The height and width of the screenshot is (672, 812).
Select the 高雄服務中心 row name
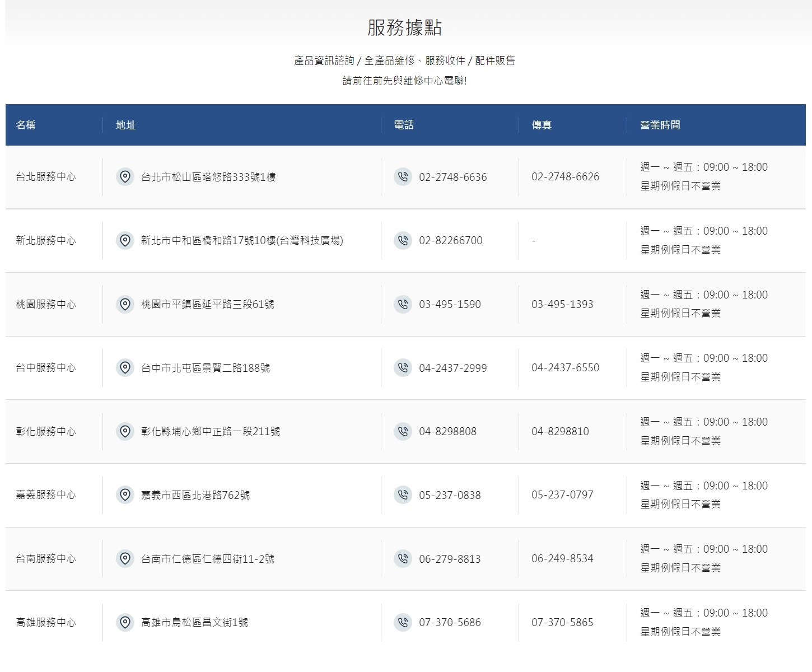(x=46, y=622)
